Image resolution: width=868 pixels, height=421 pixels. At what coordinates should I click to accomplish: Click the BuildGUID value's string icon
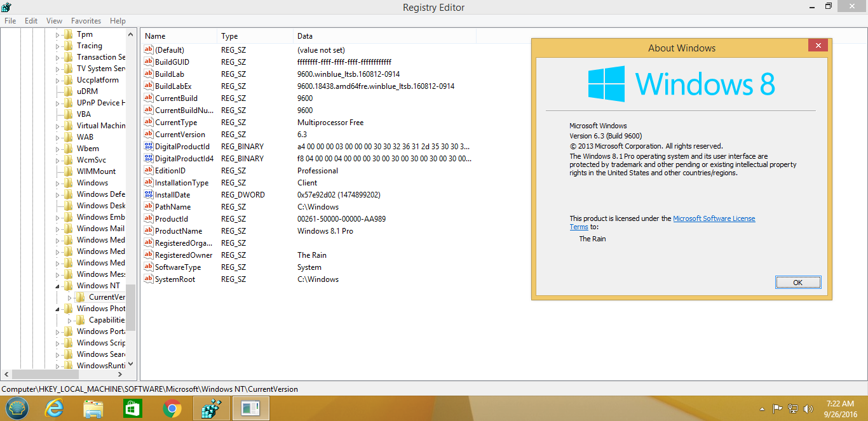pyautogui.click(x=149, y=62)
